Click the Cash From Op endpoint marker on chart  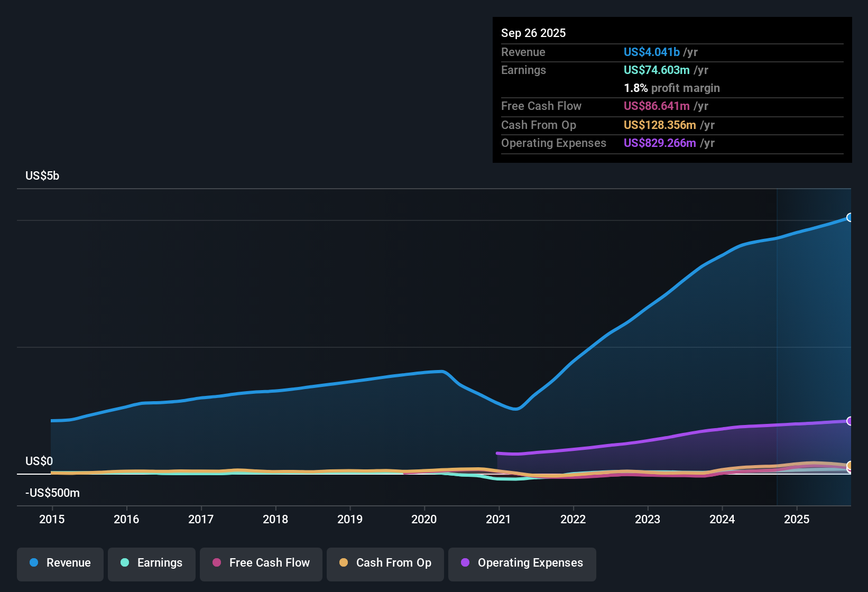tap(850, 466)
